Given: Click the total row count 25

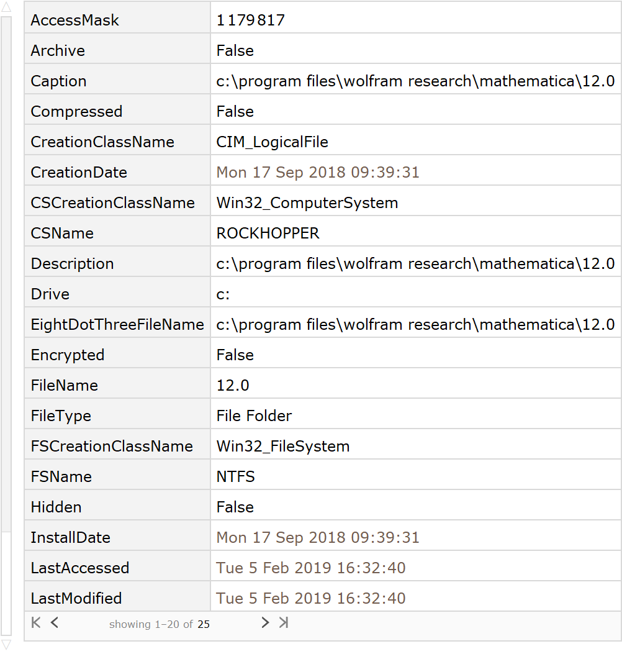Looking at the screenshot, I should click(x=204, y=625).
